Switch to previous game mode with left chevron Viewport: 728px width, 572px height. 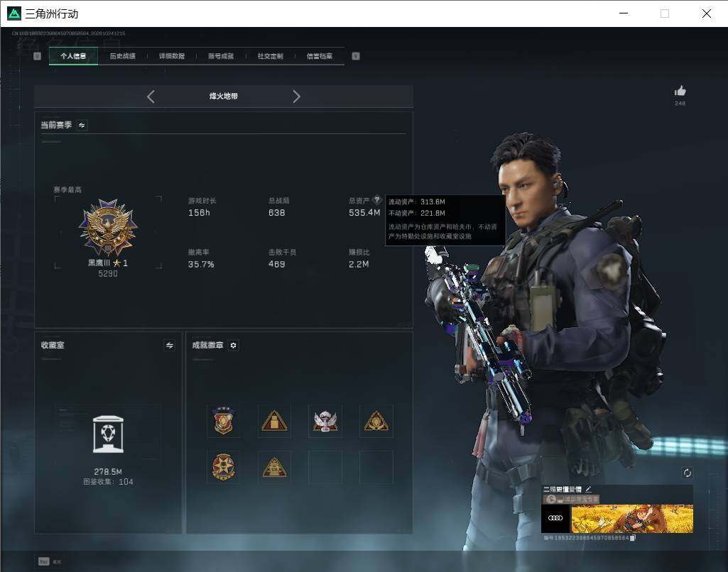point(151,97)
